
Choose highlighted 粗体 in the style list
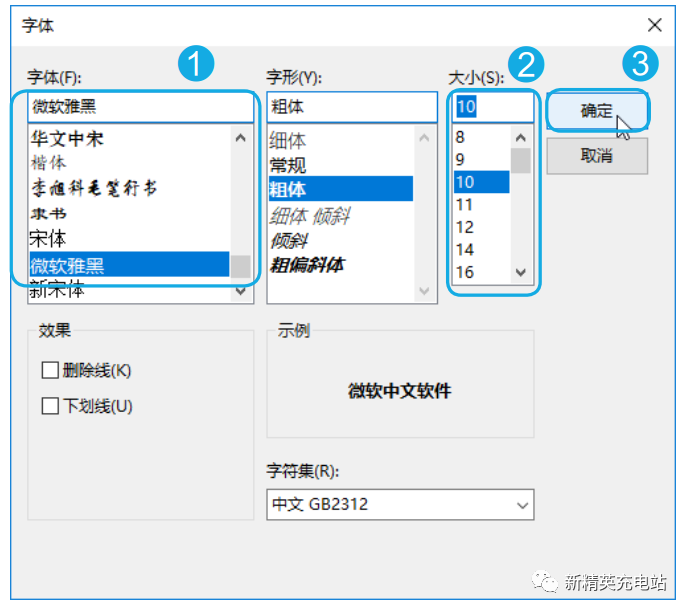coord(341,189)
